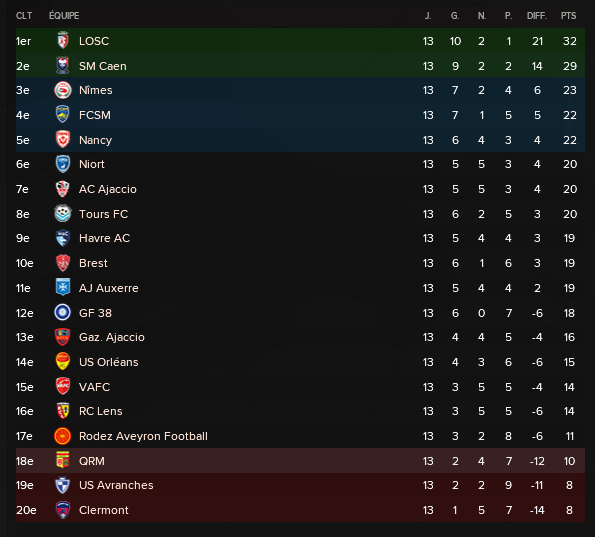Open the Gaz. Ajaccio team page
This screenshot has width=595, height=537.
[x=112, y=337]
